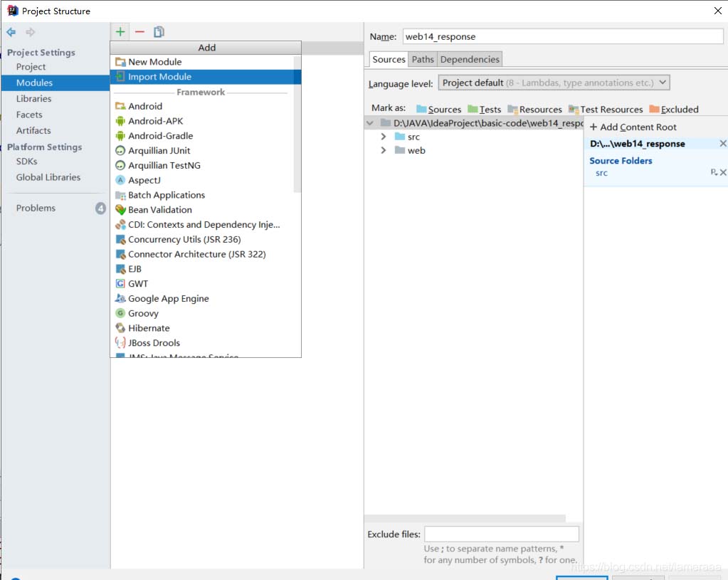
Task: Expand the web folder tree node
Action: (384, 150)
